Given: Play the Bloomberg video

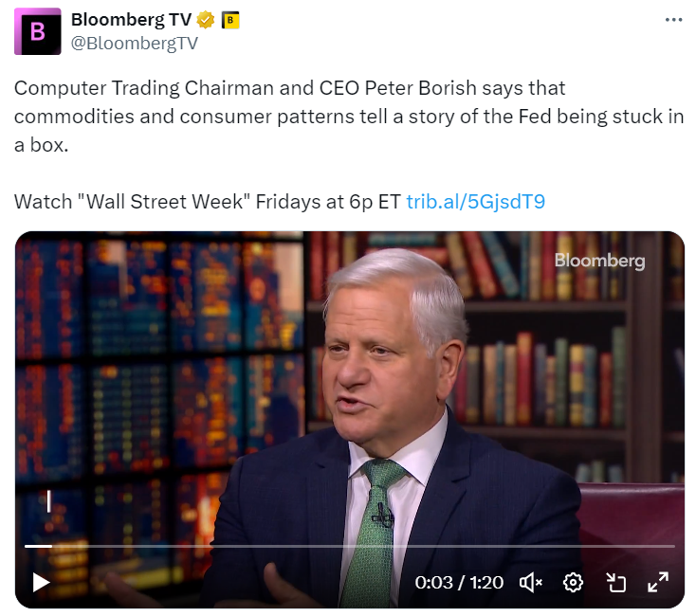Looking at the screenshot, I should 41,582.
